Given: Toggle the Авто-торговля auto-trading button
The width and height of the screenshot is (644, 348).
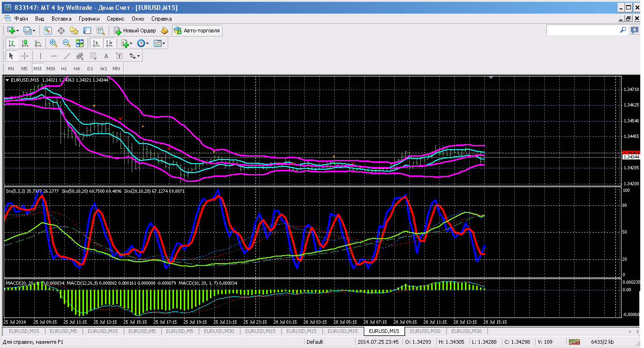Looking at the screenshot, I should (197, 30).
